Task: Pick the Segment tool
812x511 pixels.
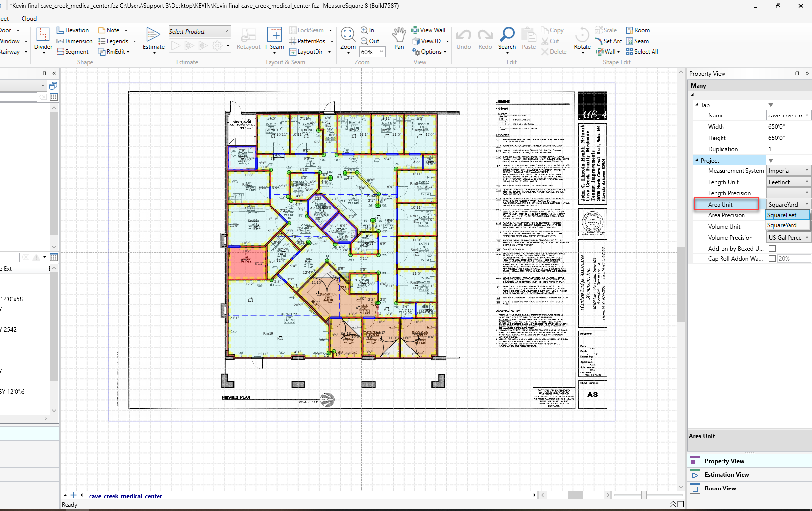Action: [x=72, y=52]
